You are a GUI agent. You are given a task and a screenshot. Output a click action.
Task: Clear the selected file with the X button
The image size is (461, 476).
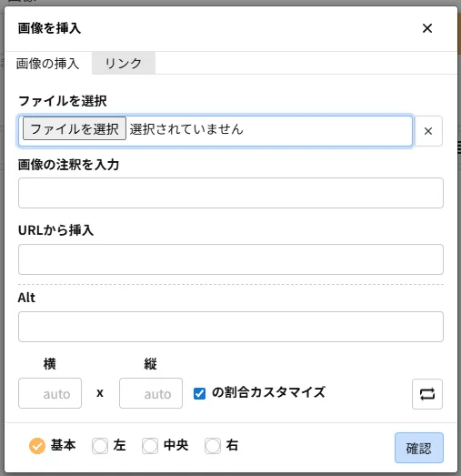428,131
